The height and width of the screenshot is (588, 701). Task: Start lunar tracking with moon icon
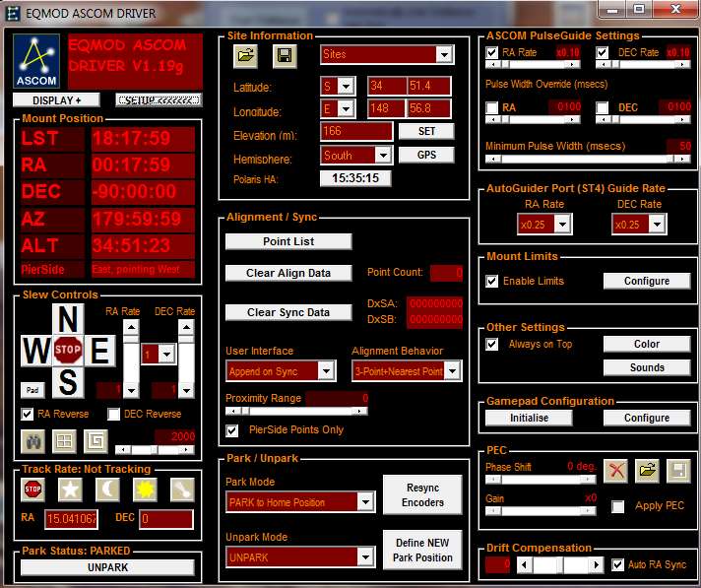[x=107, y=490]
